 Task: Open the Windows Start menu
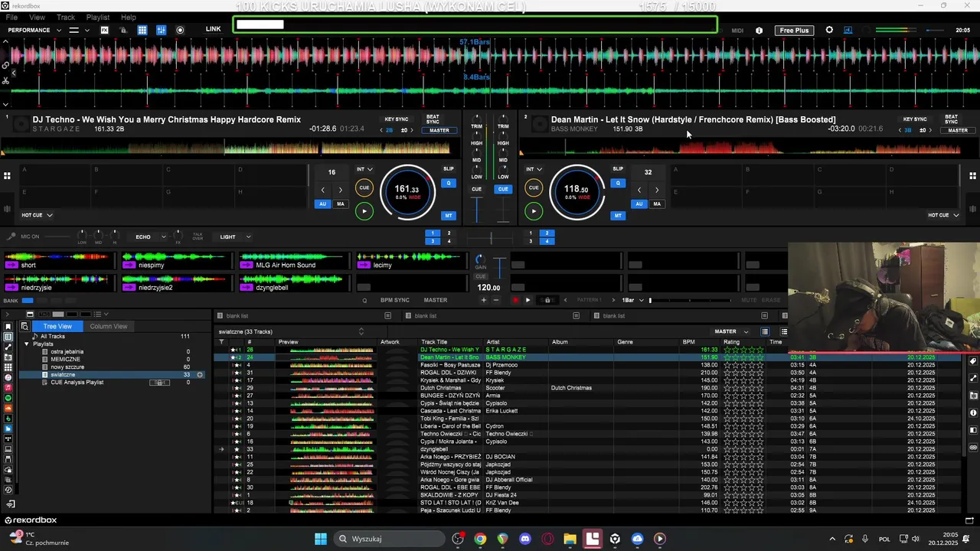pos(321,539)
